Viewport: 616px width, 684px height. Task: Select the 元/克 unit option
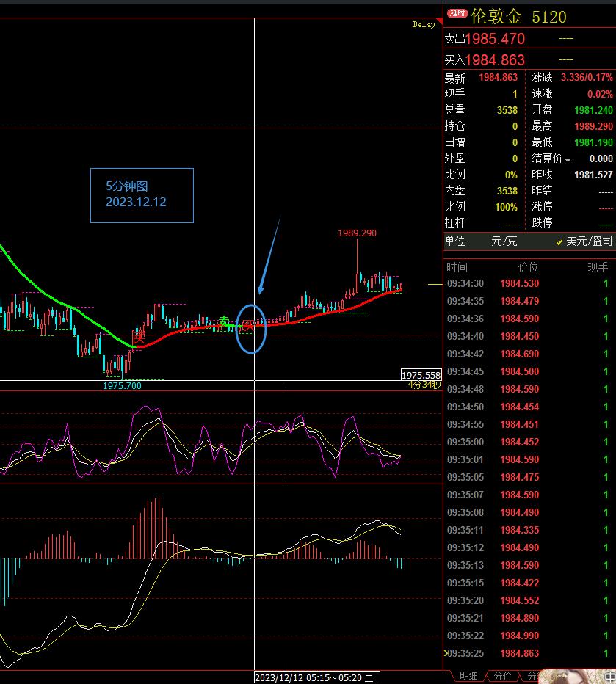[x=504, y=241]
